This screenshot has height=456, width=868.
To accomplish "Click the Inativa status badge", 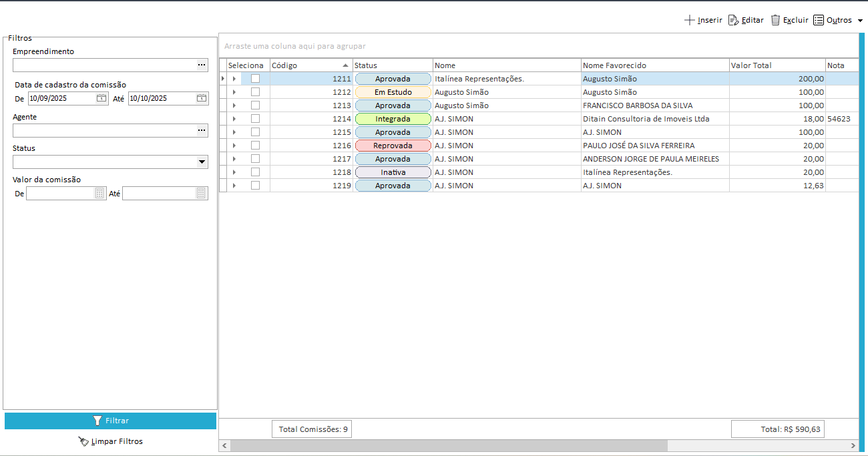I will pyautogui.click(x=393, y=172).
